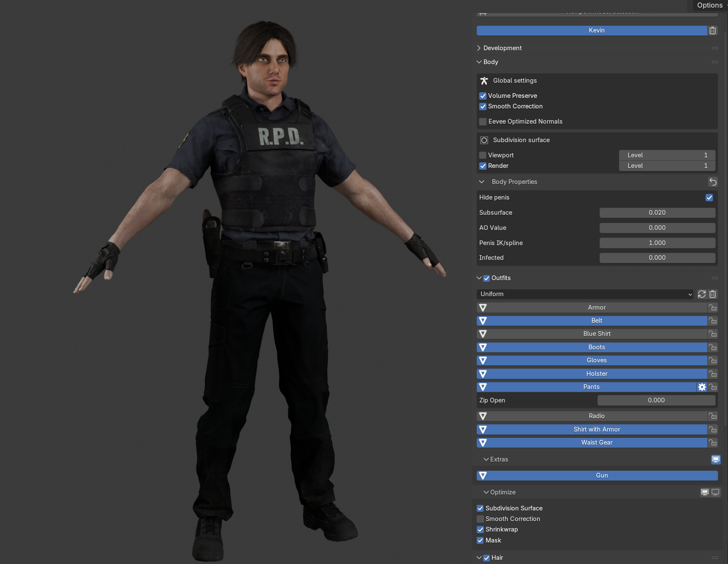Toggle the Armor outfit piece
728x564 pixels.
[x=592, y=308]
